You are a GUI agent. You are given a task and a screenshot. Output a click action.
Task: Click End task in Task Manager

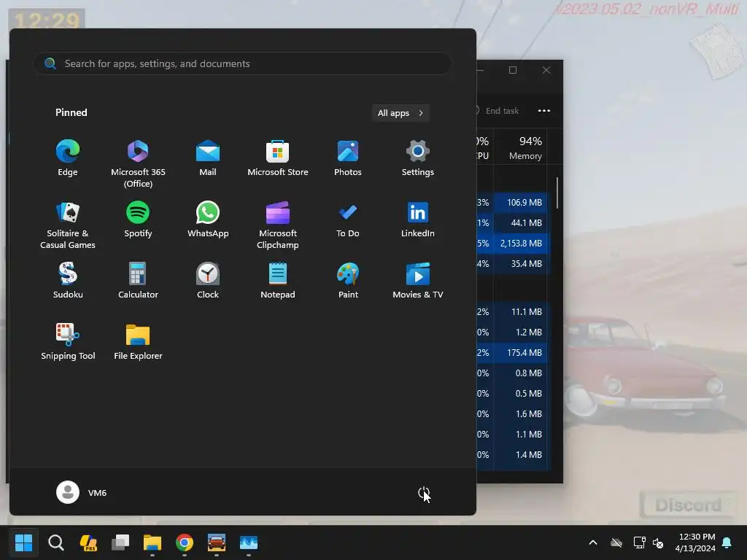tap(497, 111)
